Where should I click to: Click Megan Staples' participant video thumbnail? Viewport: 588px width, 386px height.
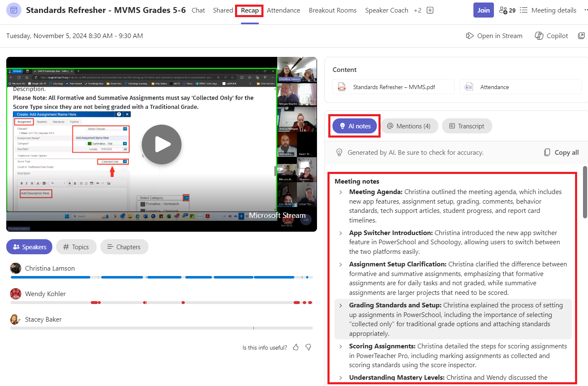(x=297, y=95)
